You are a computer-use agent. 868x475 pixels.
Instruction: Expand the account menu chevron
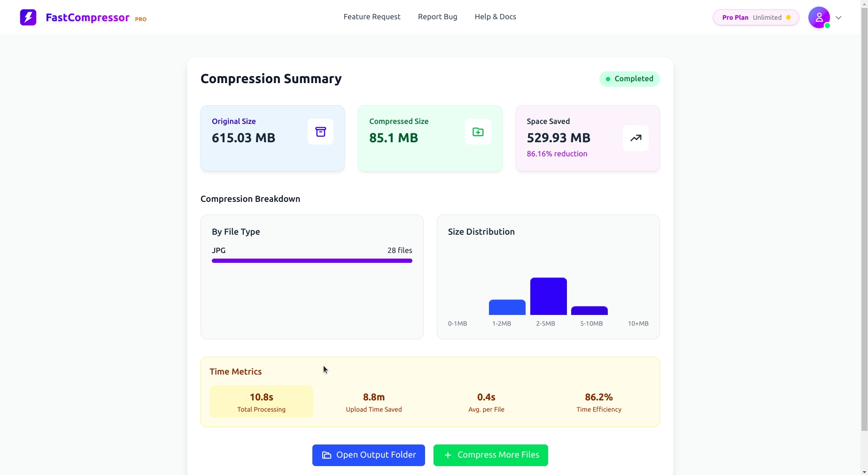[838, 18]
